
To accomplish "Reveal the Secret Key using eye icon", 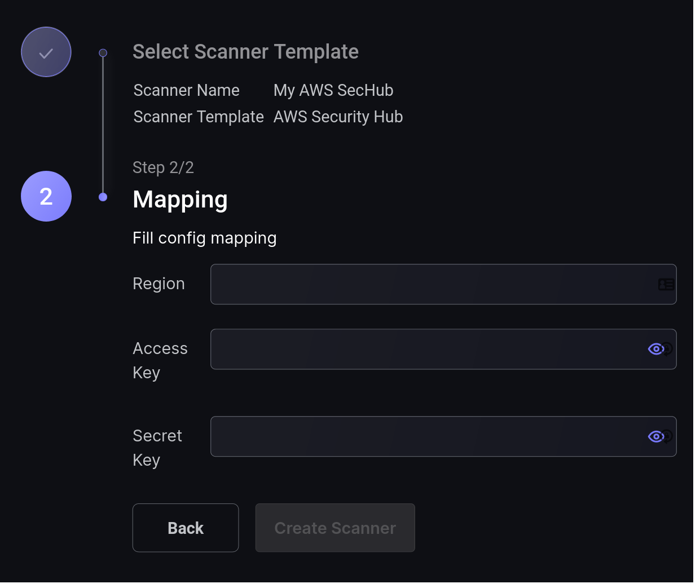I will 655,436.
